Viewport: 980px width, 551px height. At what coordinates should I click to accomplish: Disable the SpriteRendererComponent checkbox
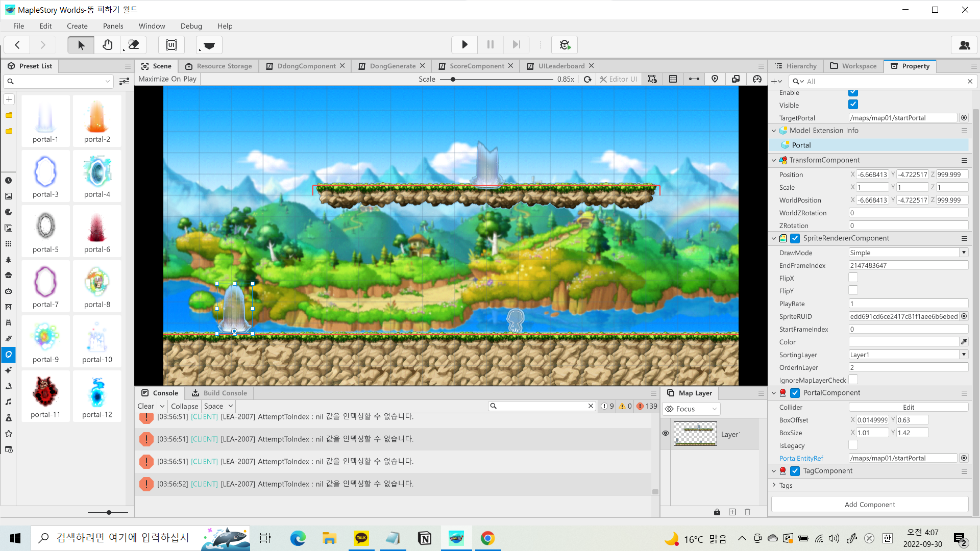[x=795, y=238]
